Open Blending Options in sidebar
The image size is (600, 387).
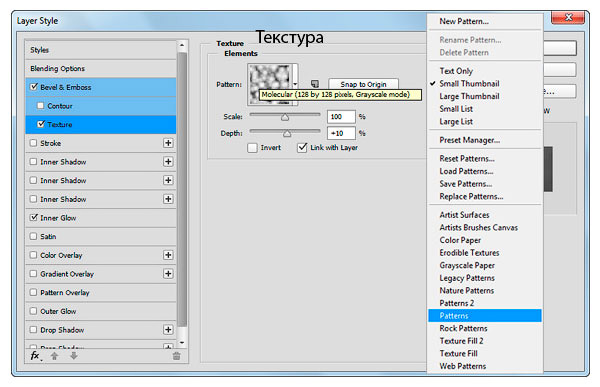(x=101, y=69)
